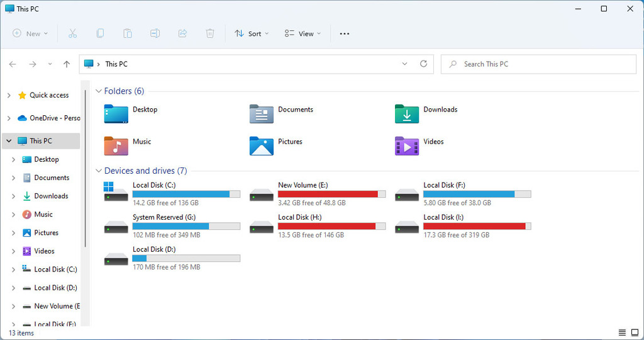Go forward with the right arrow

33,64
